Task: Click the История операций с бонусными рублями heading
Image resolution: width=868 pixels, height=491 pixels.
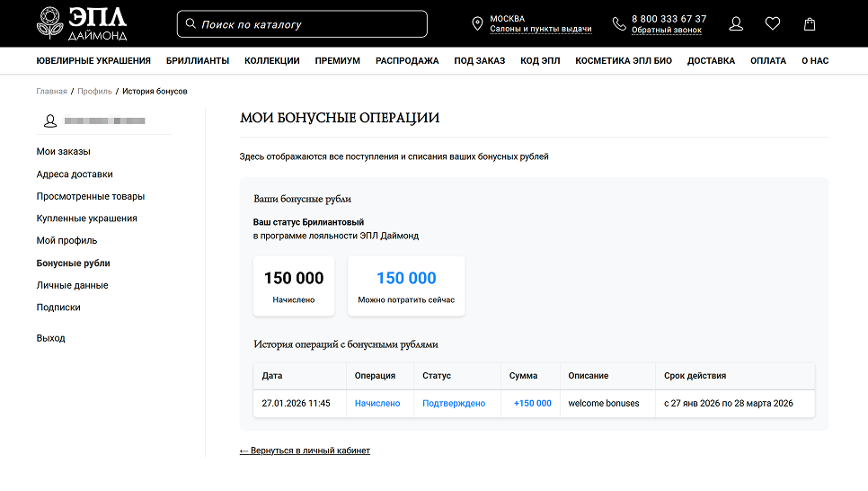Action: (345, 344)
